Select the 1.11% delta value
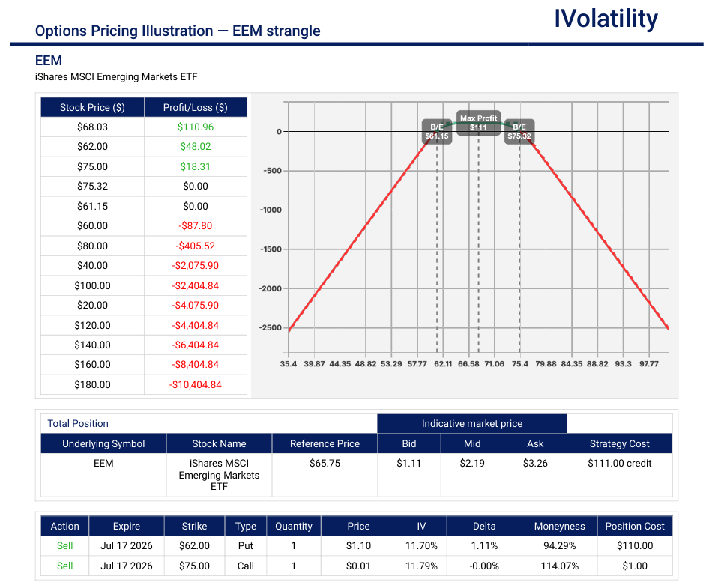 tap(484, 546)
